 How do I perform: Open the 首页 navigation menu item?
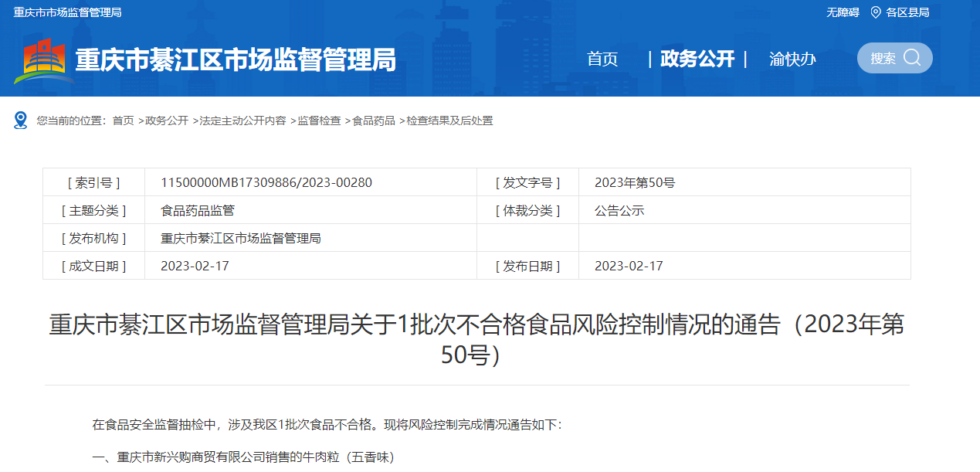pos(602,59)
